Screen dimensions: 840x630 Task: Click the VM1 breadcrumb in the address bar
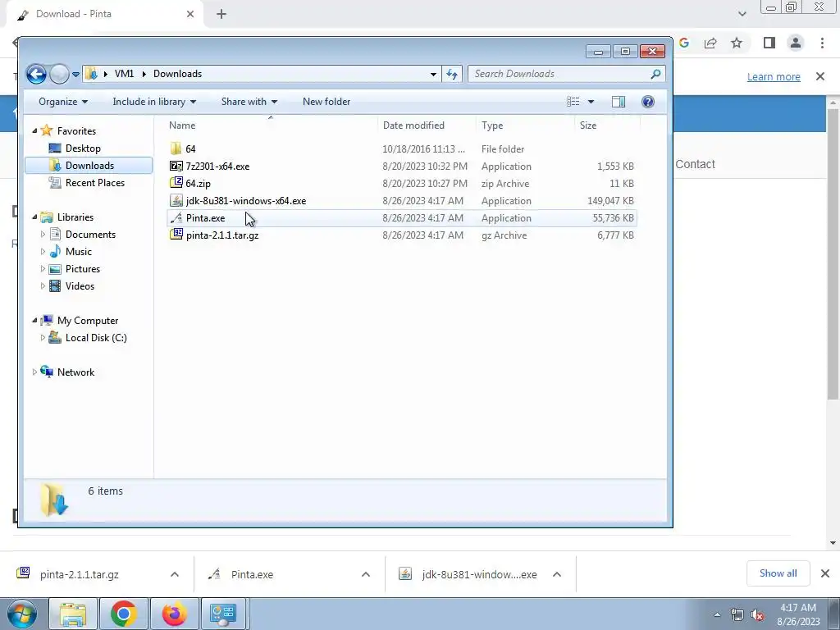coord(124,74)
